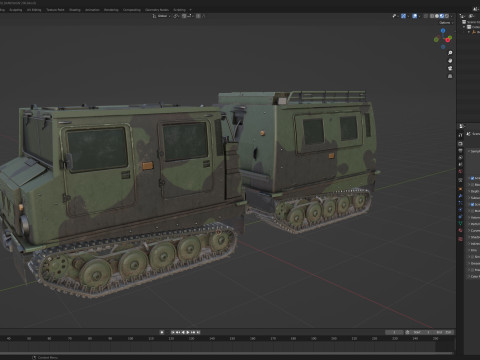Screen dimensions: 480x360
Task: Expand the Color Management panel
Action: [x=474, y=276]
